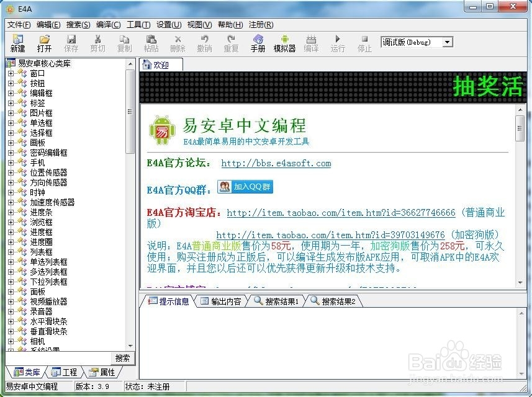Open the Taobao link ending 36627746666
The image size is (532, 397).
click(x=341, y=213)
